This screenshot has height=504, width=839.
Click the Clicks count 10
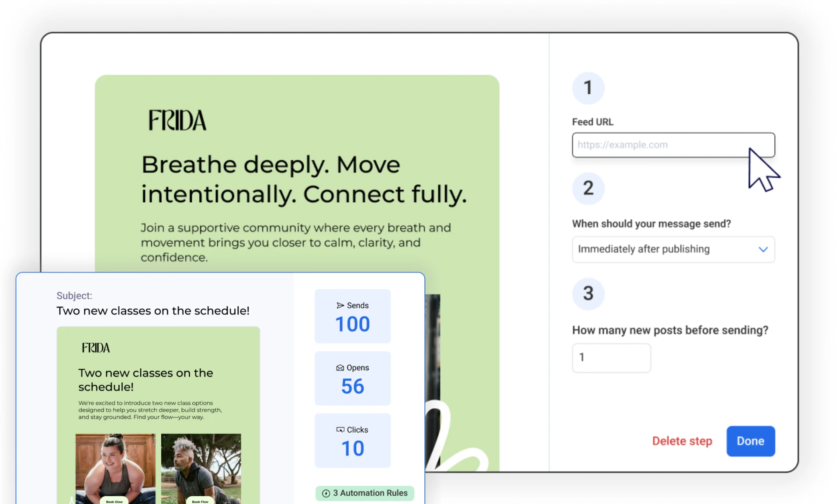[x=352, y=449]
